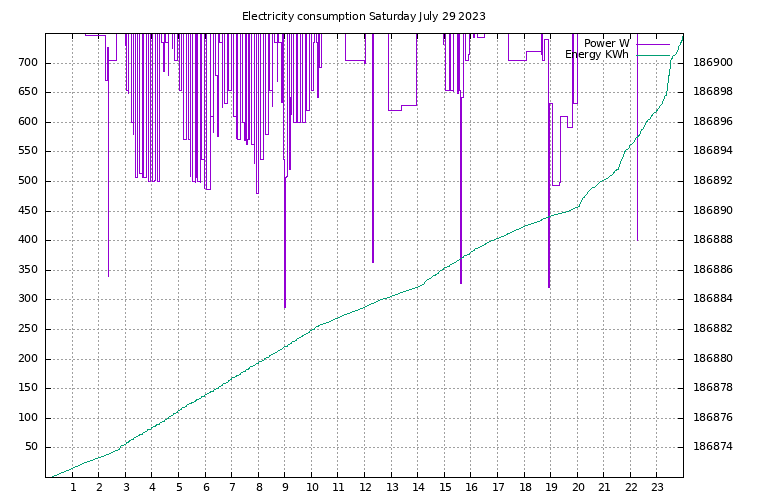This screenshot has height=500, width=768.
Task: Click left axis label 100
Action: point(28,418)
